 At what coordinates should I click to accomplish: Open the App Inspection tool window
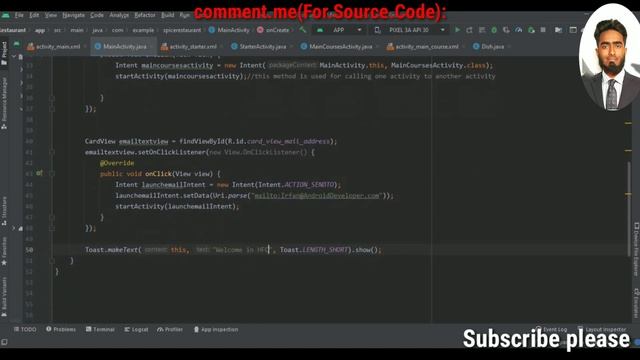216,329
